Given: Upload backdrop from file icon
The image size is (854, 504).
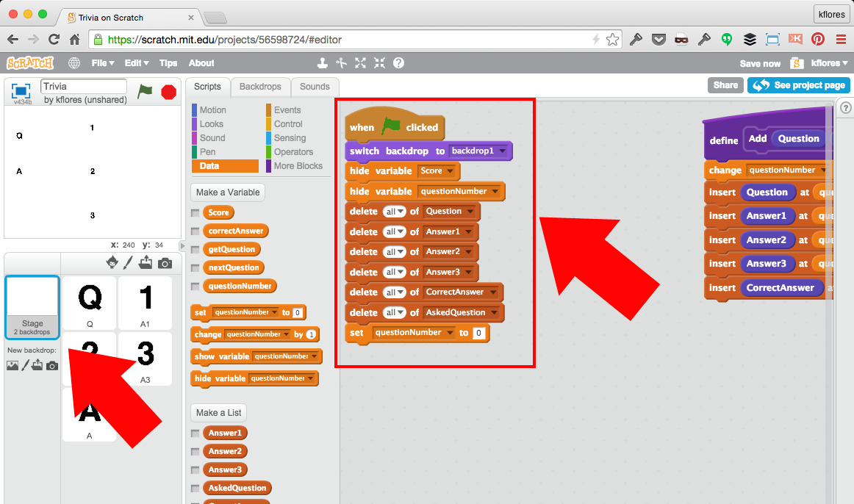Looking at the screenshot, I should tap(37, 365).
